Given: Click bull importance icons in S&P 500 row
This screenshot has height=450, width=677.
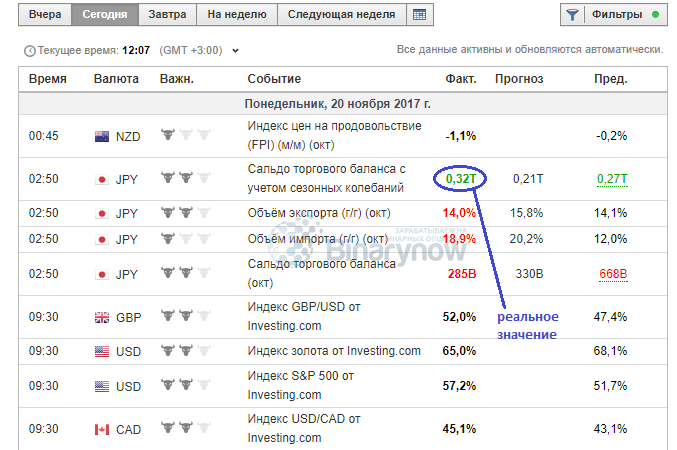Looking at the screenshot, I should click(186, 384).
